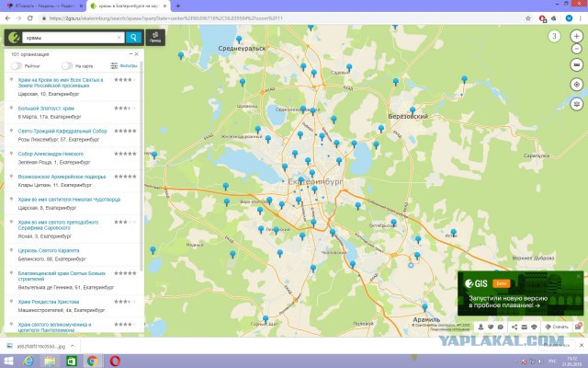The image size is (588, 368).
Task: Click star rating of Храм на Крови
Action: (x=125, y=80)
